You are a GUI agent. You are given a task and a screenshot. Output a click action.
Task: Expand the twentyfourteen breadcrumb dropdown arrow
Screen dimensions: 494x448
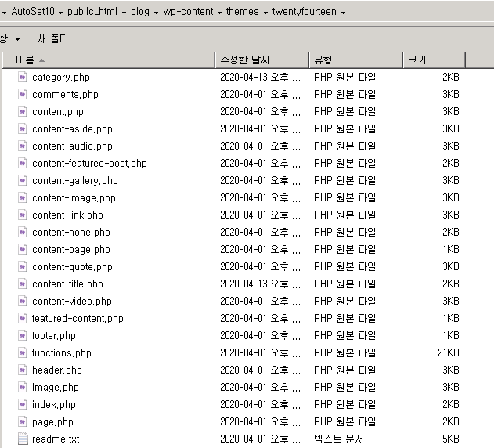click(343, 13)
